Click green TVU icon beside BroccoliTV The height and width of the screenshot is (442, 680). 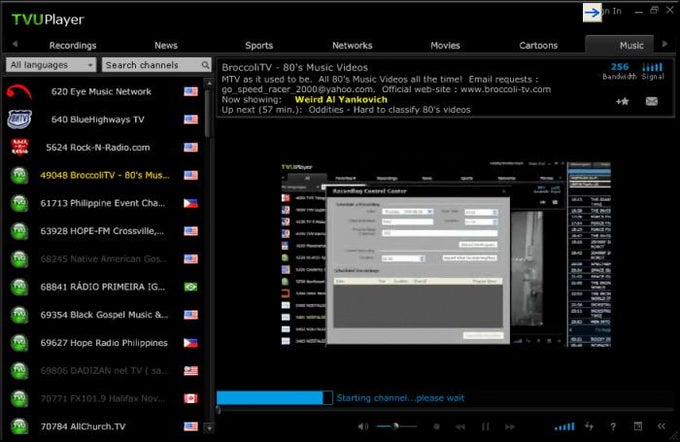tap(19, 175)
